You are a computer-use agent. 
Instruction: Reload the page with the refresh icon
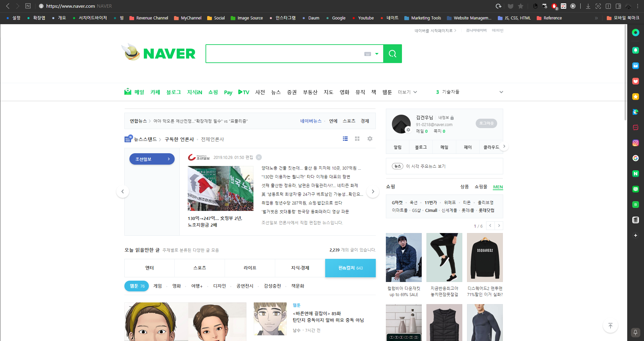pyautogui.click(x=499, y=6)
